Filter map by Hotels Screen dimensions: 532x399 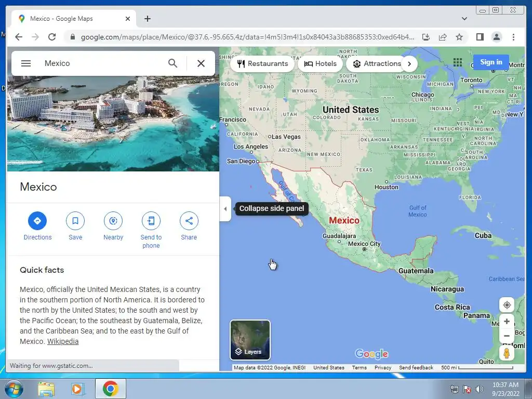point(320,64)
